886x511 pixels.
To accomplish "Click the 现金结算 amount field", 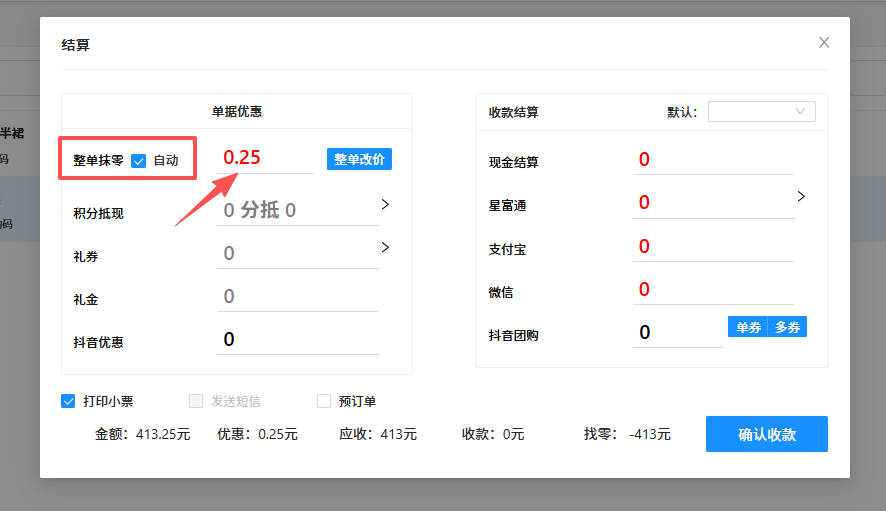I will point(713,160).
